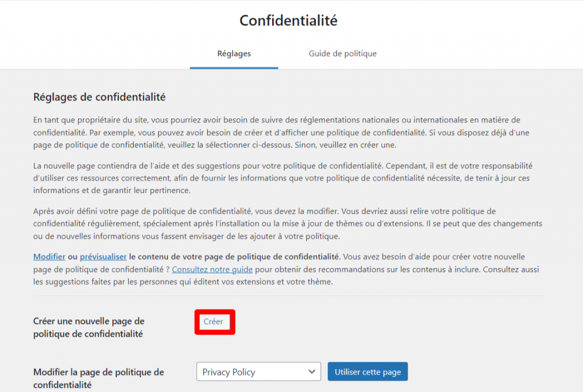Open the guide from "Consultez notre guide"
The image size is (583, 392).
[x=212, y=269]
